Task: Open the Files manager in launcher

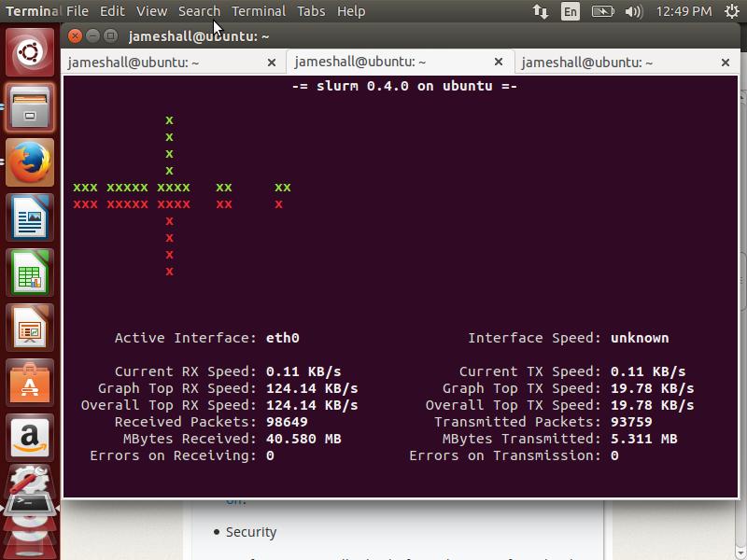Action: (x=30, y=107)
